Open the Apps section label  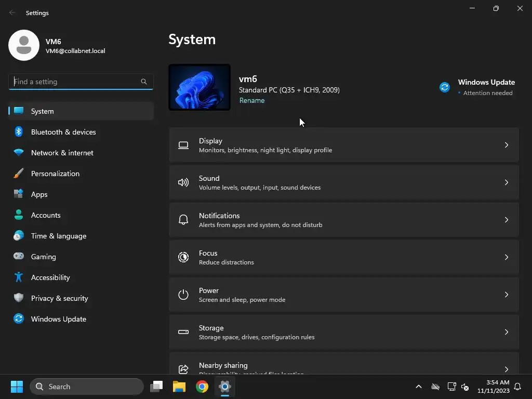(x=39, y=194)
